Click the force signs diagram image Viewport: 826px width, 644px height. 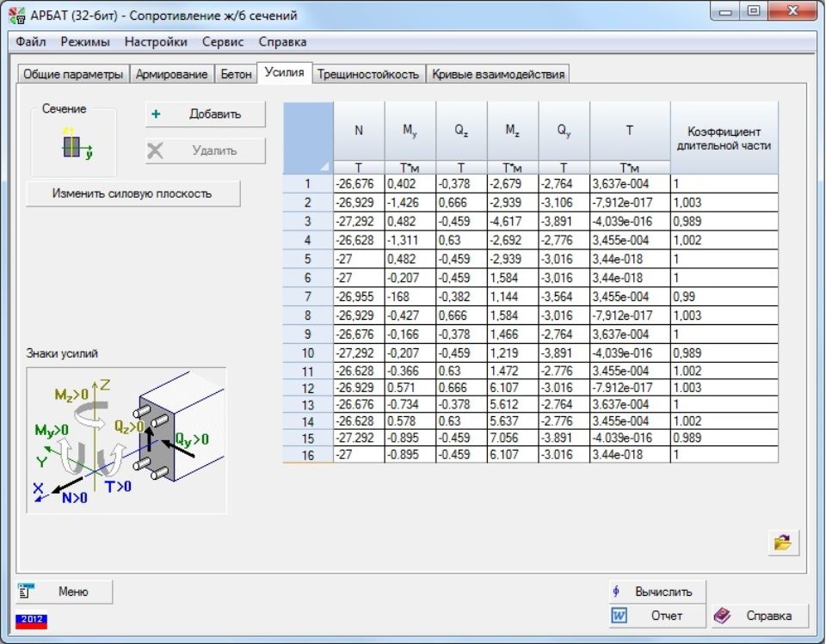click(126, 439)
